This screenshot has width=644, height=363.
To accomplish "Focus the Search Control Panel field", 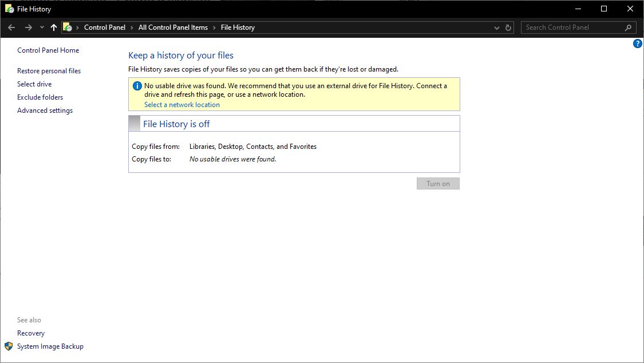I will coord(572,27).
